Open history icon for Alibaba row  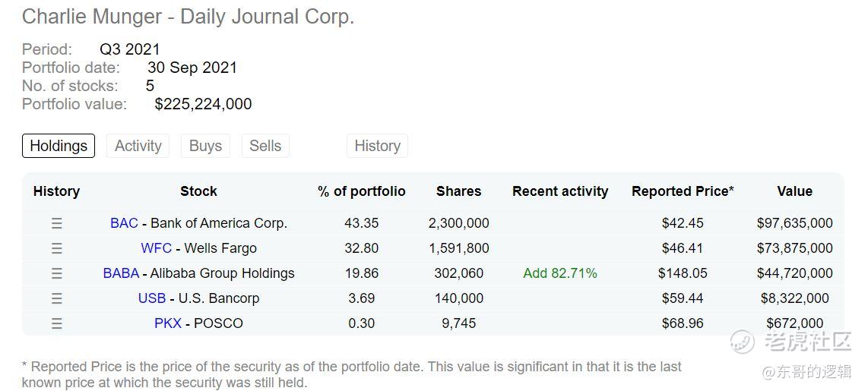[56, 273]
